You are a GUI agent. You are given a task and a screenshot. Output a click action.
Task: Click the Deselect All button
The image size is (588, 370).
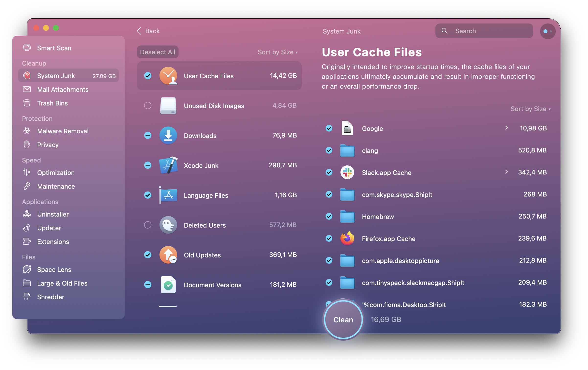pos(158,52)
